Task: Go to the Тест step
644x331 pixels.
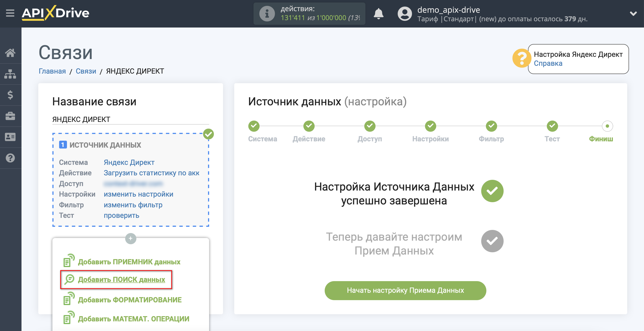Action: click(x=552, y=126)
